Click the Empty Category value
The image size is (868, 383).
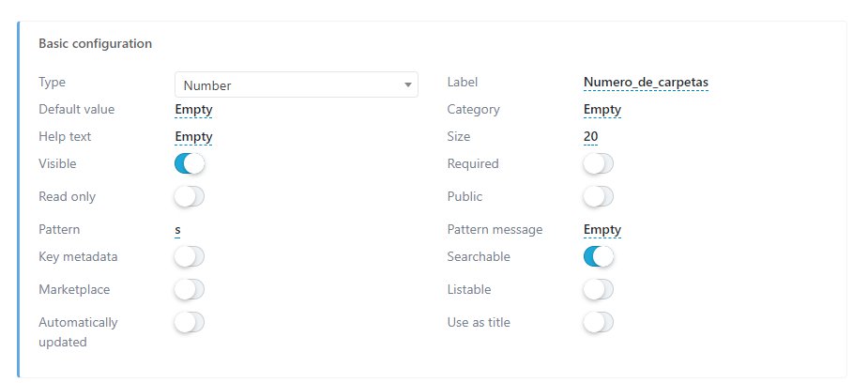(602, 109)
